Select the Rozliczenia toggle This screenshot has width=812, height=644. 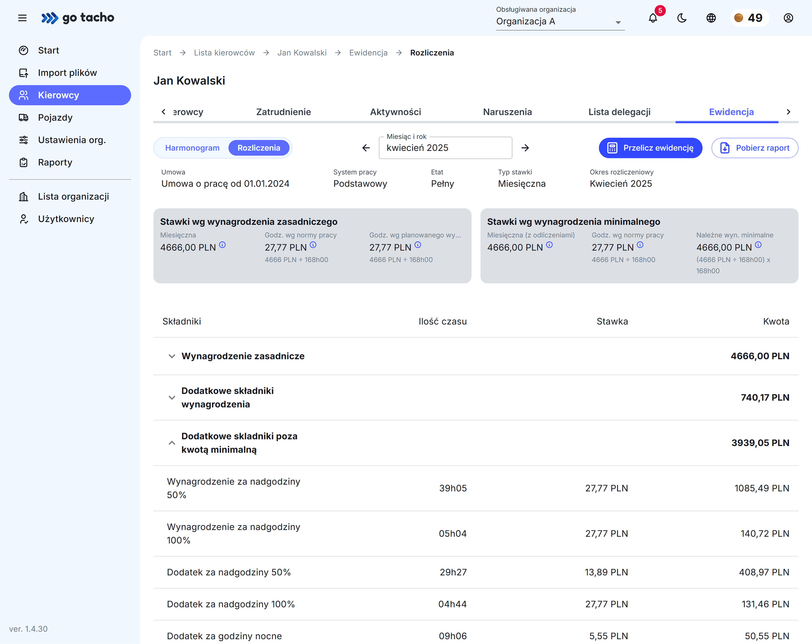259,148
